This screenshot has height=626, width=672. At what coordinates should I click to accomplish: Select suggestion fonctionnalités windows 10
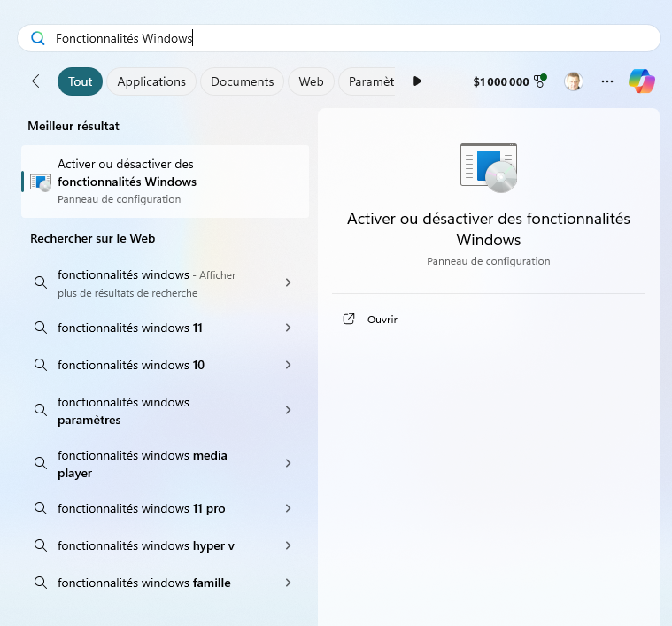point(165,365)
